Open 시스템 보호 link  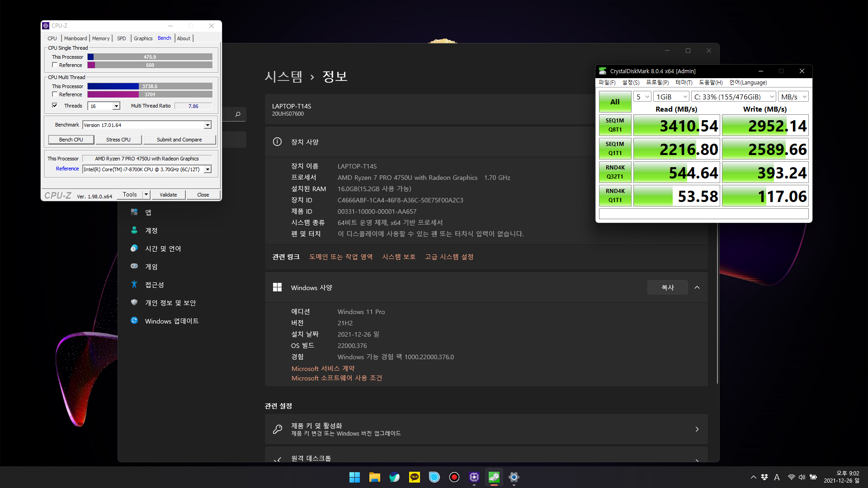399,257
